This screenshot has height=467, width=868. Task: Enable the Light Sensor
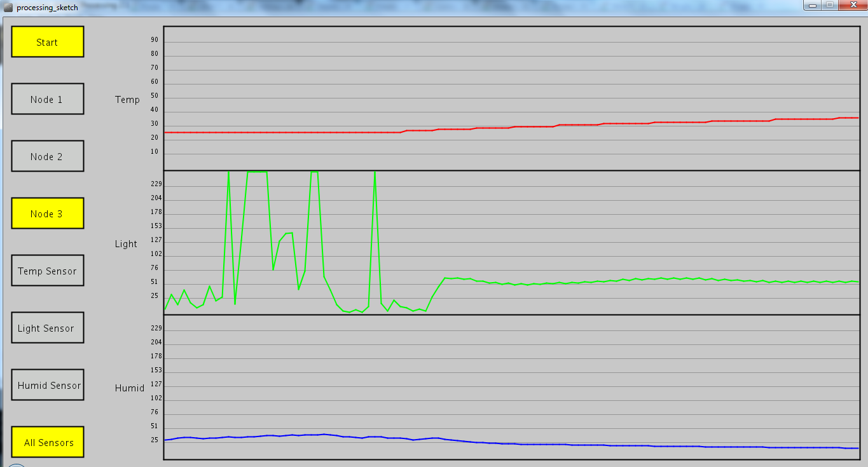pyautogui.click(x=47, y=327)
